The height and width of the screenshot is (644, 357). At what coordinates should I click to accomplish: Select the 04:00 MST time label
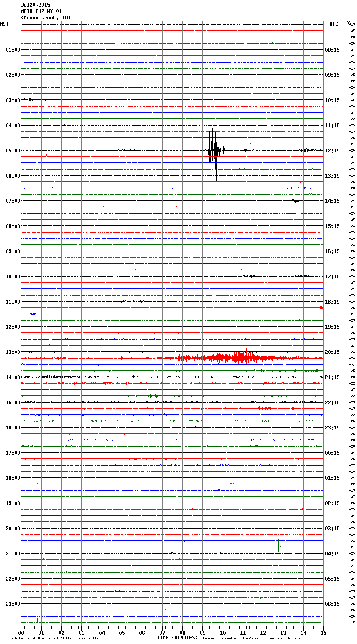tap(13, 126)
